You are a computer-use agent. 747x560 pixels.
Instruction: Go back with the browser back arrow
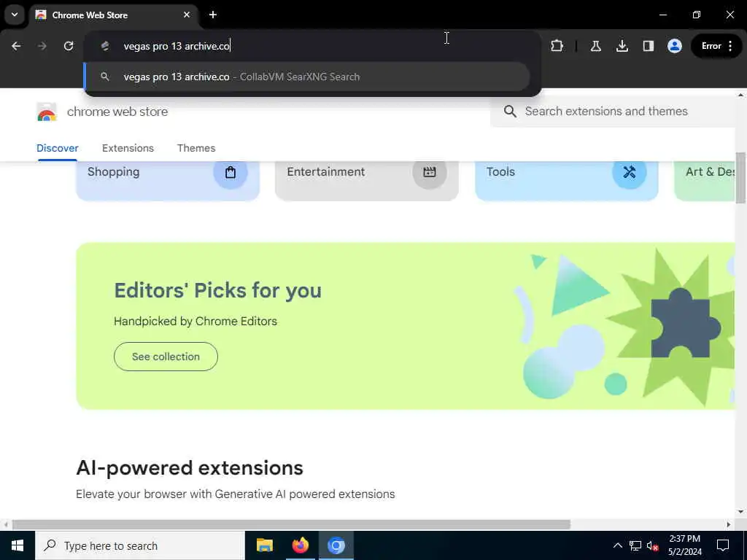[16, 46]
